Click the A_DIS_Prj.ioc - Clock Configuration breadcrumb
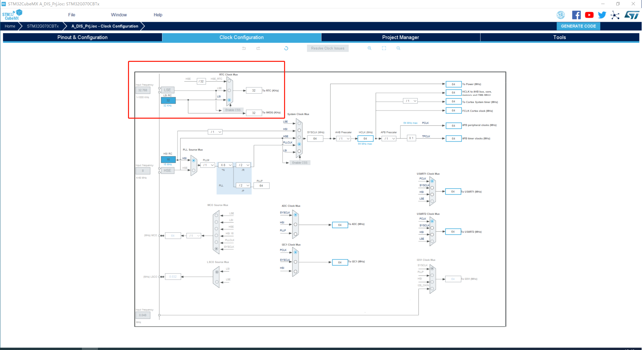Screen dimensions: 644x350 tap(105, 26)
